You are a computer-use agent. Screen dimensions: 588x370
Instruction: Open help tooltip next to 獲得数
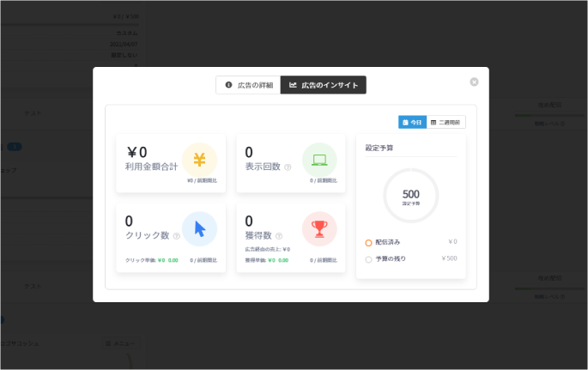click(x=279, y=236)
